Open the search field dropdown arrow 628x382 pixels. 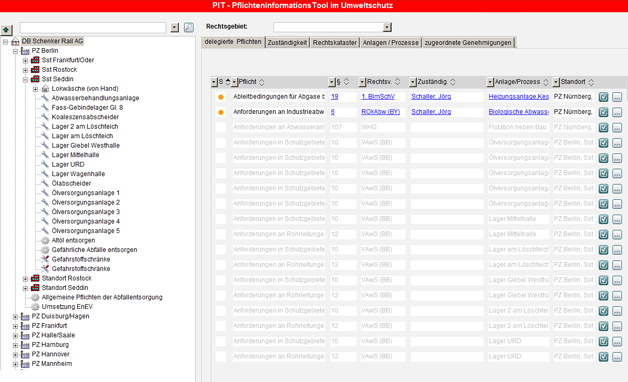(x=175, y=27)
